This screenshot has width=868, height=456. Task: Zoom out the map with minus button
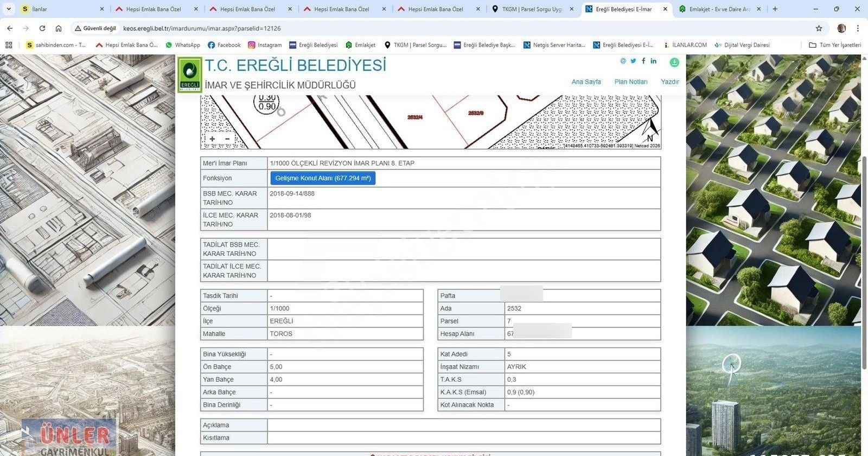point(227,139)
